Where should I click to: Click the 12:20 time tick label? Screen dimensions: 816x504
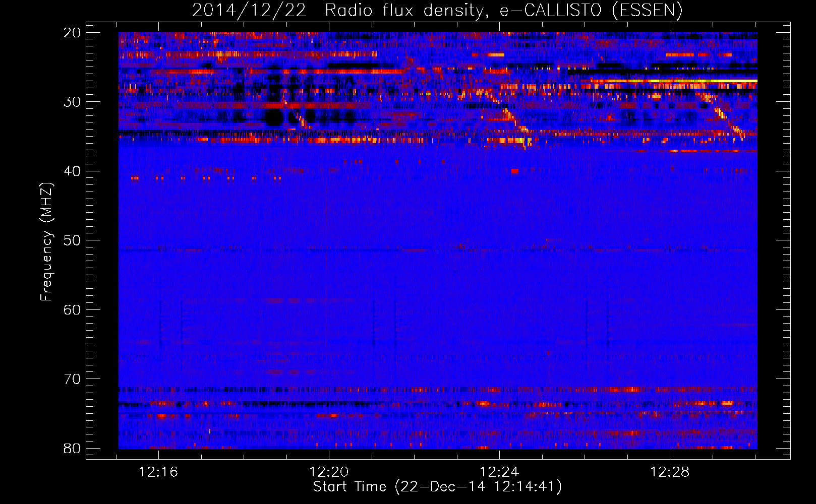[329, 472]
